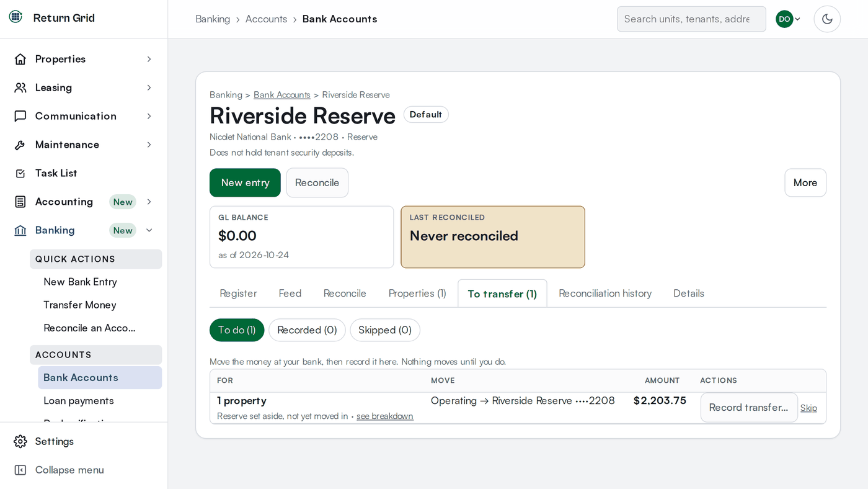Click Banking in the top breadcrumb
The image size is (868, 489).
(x=213, y=19)
